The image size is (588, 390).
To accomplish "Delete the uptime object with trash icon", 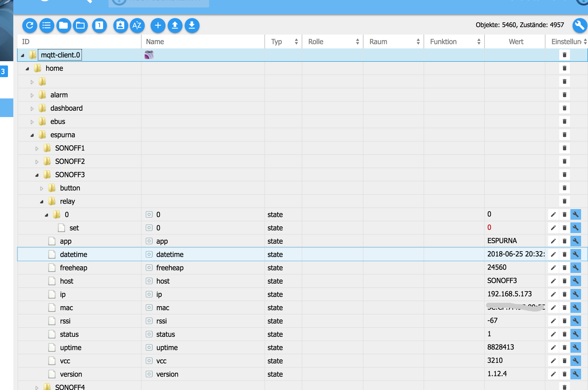I will pyautogui.click(x=564, y=347).
